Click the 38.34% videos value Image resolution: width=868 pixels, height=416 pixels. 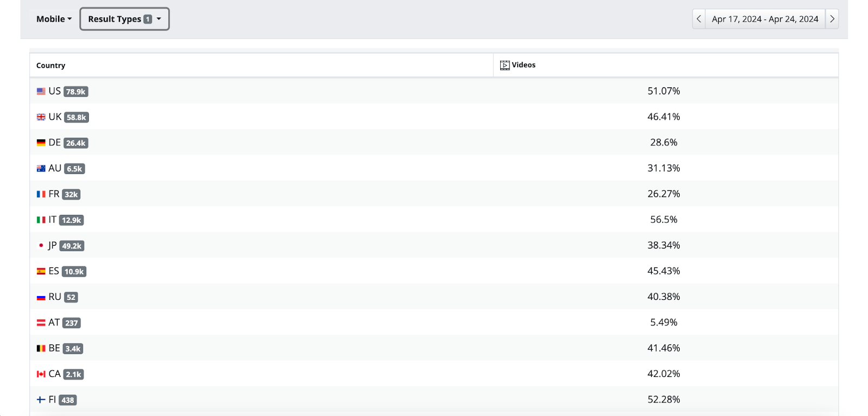click(x=664, y=245)
